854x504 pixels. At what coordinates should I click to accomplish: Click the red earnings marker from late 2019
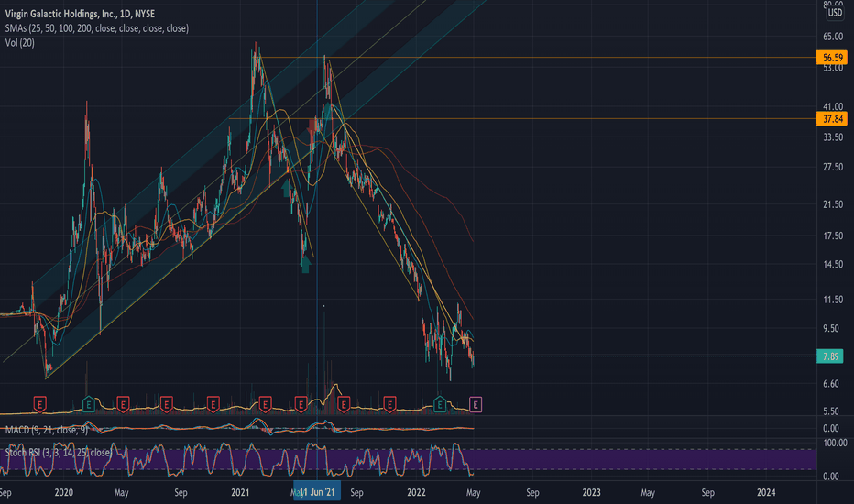tap(39, 405)
